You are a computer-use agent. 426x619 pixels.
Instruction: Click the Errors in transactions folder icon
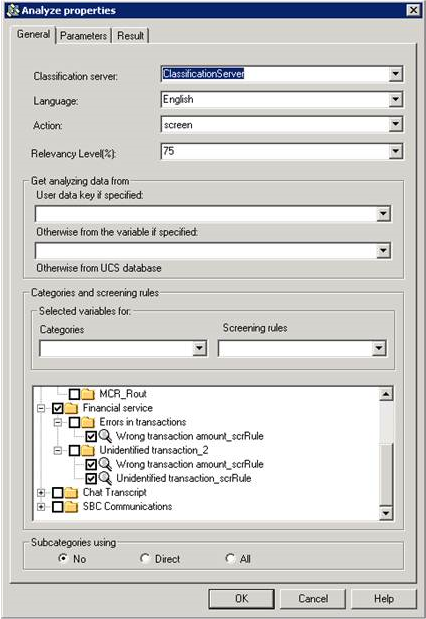tap(88, 422)
